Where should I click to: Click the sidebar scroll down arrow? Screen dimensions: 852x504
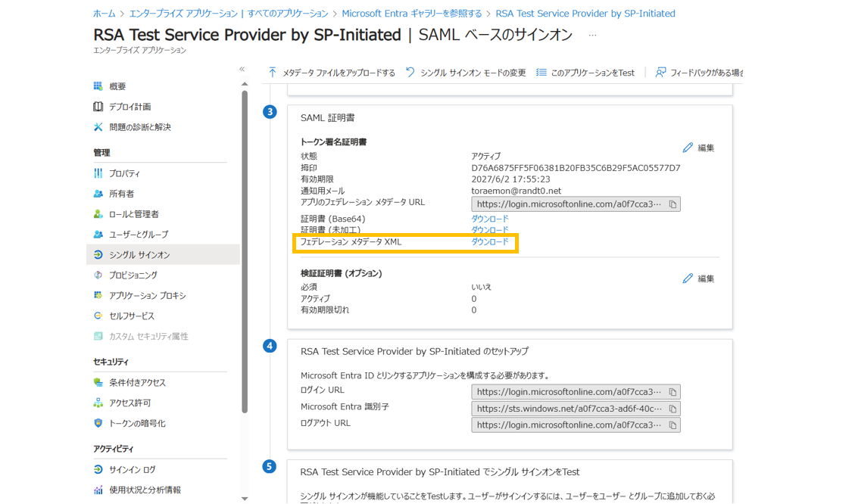tap(245, 499)
